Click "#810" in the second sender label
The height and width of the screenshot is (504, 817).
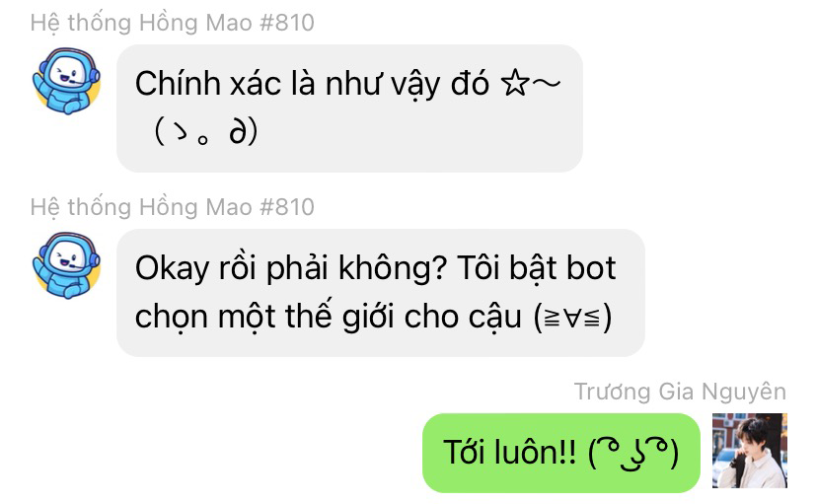pyautogui.click(x=286, y=207)
